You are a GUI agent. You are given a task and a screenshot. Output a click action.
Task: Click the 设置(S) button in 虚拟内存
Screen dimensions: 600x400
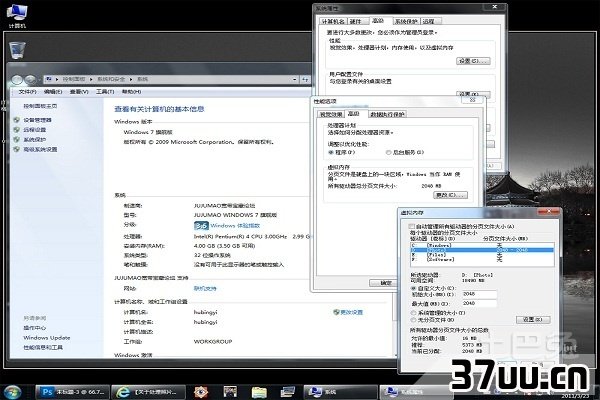pyautogui.click(x=533, y=319)
